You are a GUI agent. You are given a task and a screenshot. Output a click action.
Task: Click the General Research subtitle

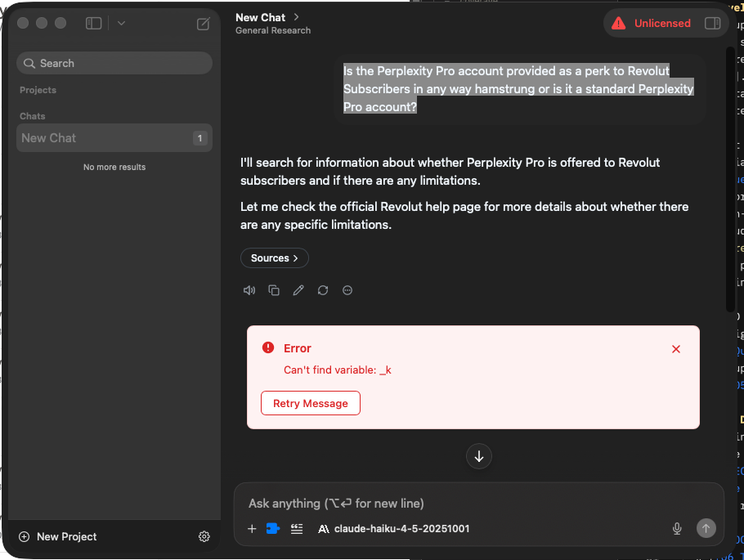click(273, 30)
